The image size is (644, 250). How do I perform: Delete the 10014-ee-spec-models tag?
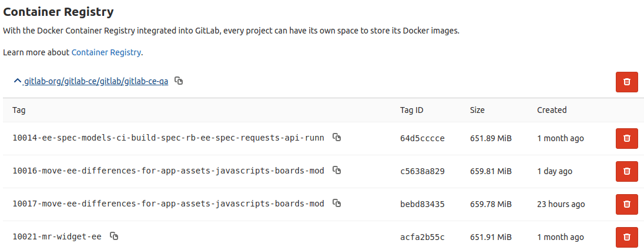pos(626,138)
